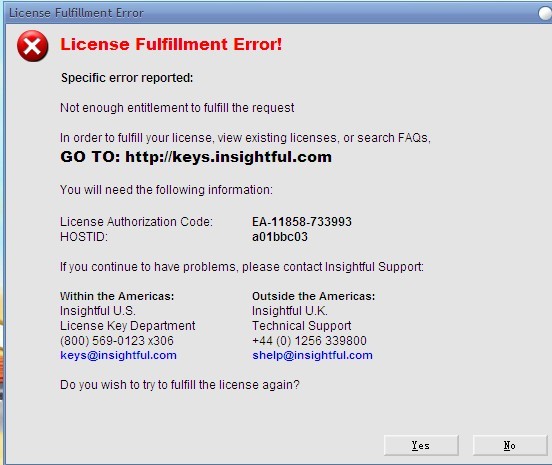Screen dimensions: 552x465
Task: Click the red error X icon
Action: pyautogui.click(x=32, y=46)
